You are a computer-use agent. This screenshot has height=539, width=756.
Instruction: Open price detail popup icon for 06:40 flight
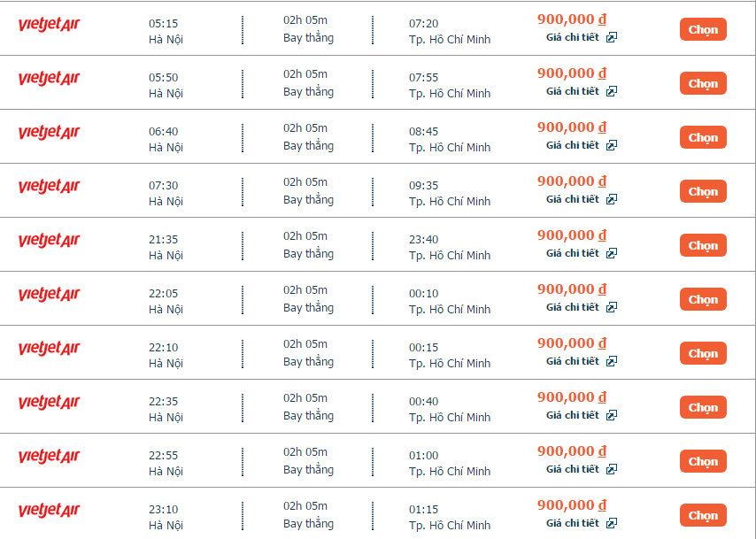pyautogui.click(x=612, y=145)
